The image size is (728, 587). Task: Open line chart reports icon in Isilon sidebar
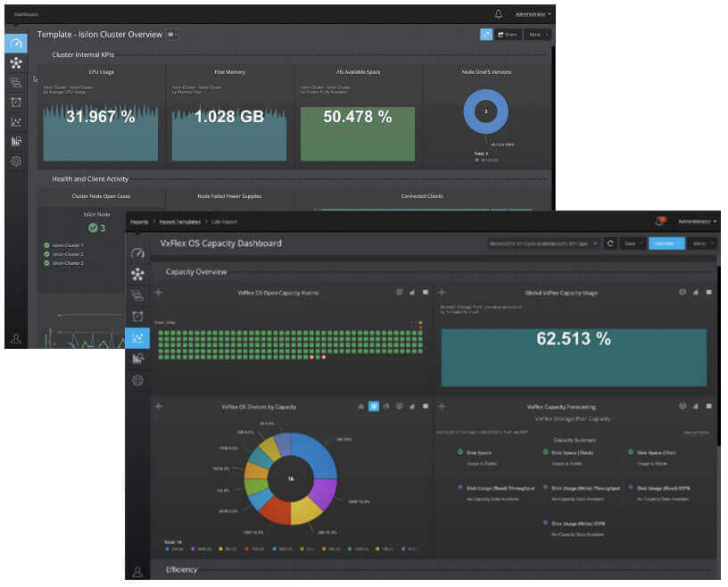16,121
